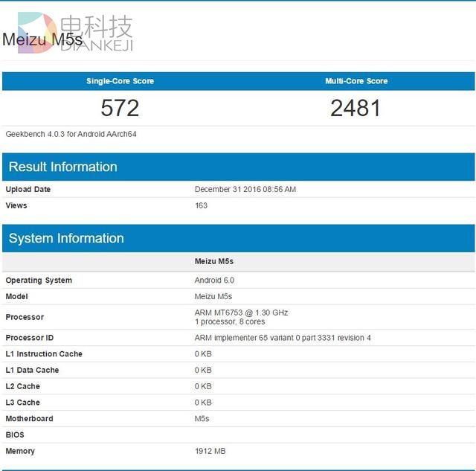Select the Single-Core Score header
The width and height of the screenshot is (476, 471).
click(x=120, y=81)
